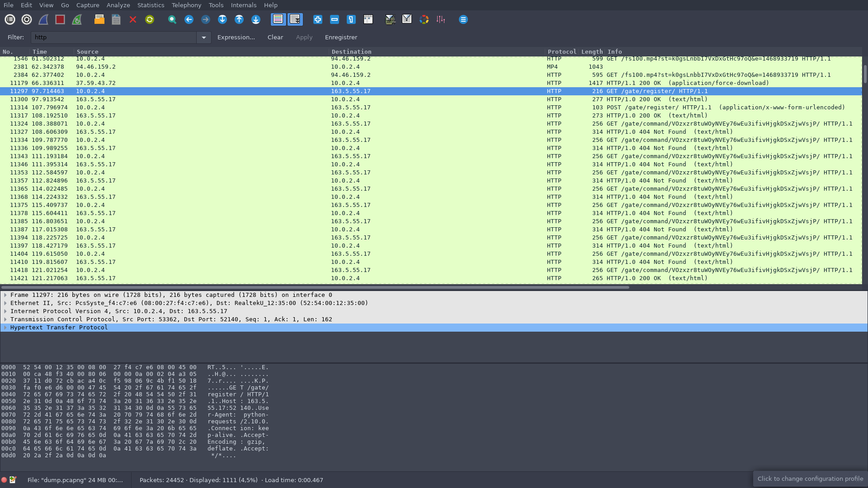Stop the running capture with the red square
The width and height of the screenshot is (868, 488).
tap(60, 19)
